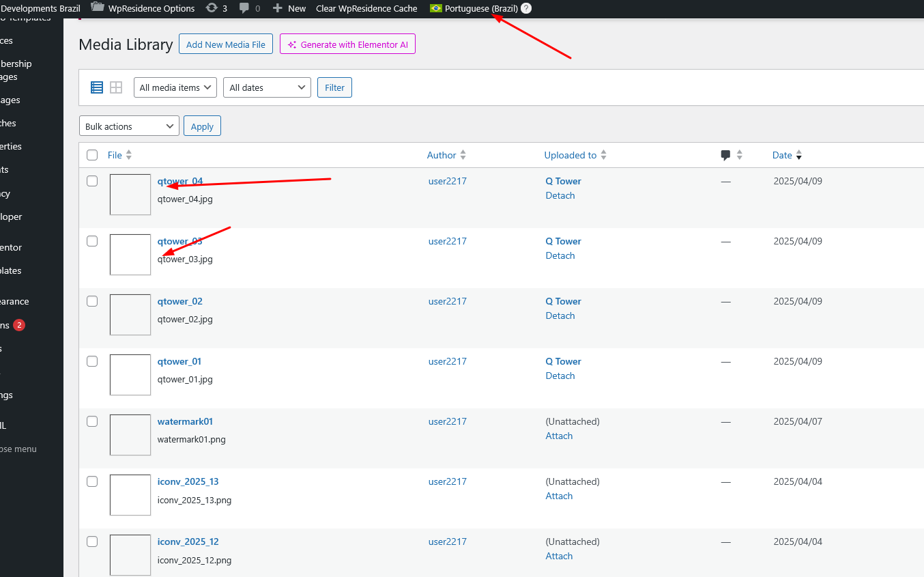
Task: Click the help question mark icon beside Portuguese (Brazil)
Action: pos(526,8)
